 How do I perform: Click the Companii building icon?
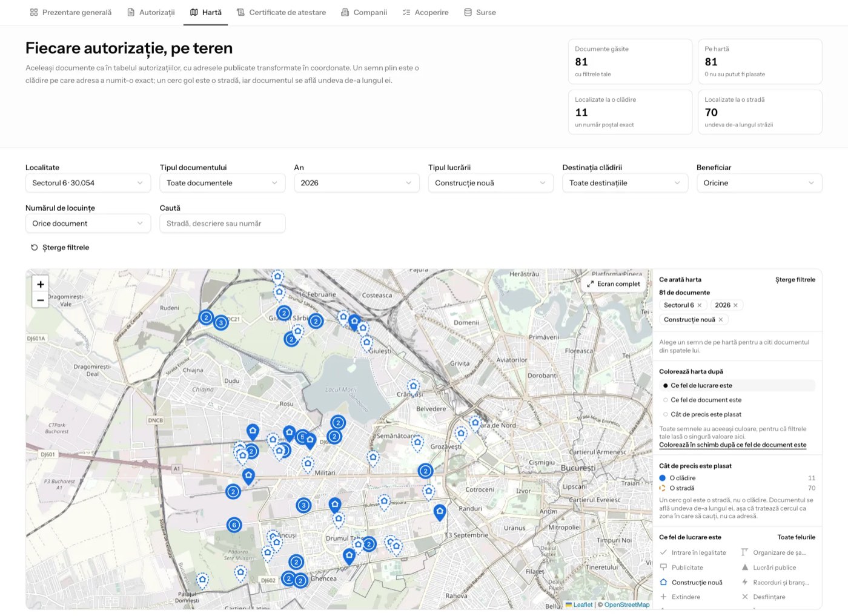345,12
